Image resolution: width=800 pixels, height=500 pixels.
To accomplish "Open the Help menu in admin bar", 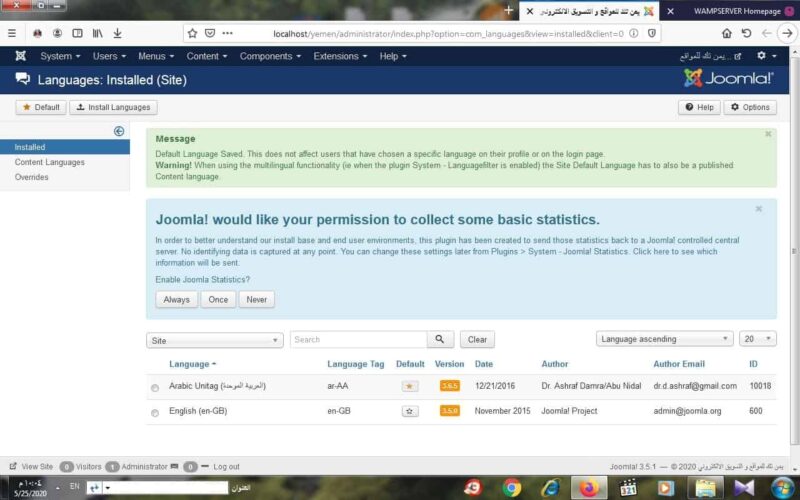I will 393,56.
